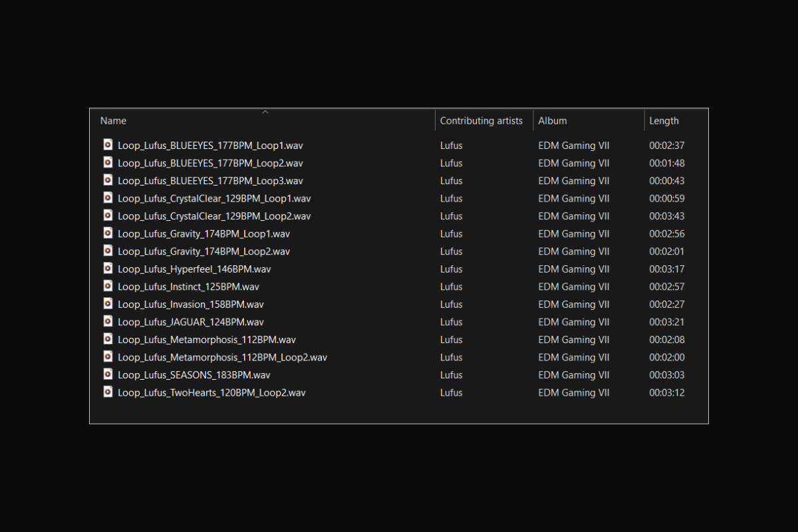Sort by Contributing artists column header
This screenshot has height=532, width=798.
click(481, 121)
